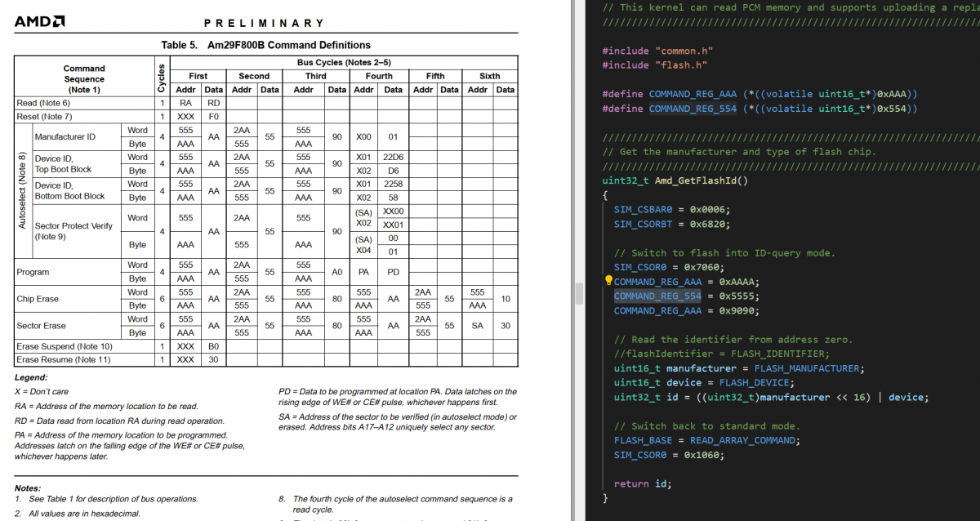Click the 'COMMAND_REG_AAA = 0xAAAA;' statement

point(687,282)
